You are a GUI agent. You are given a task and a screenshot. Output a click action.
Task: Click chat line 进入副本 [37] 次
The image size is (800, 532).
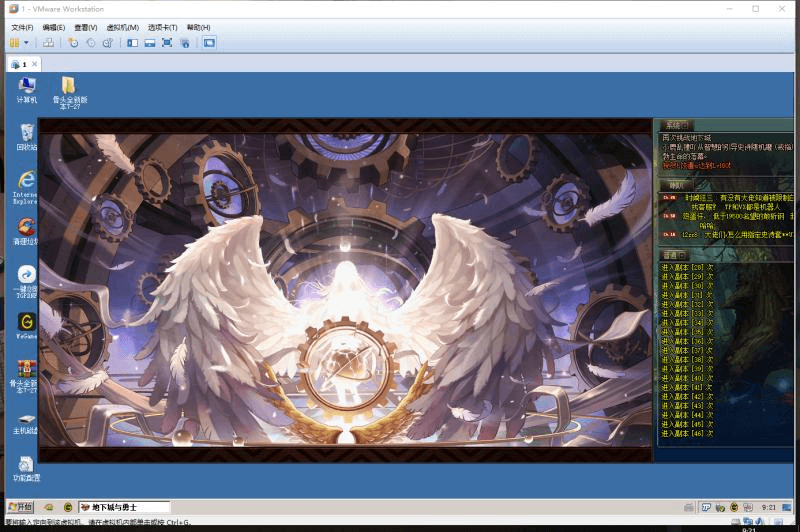(687, 350)
